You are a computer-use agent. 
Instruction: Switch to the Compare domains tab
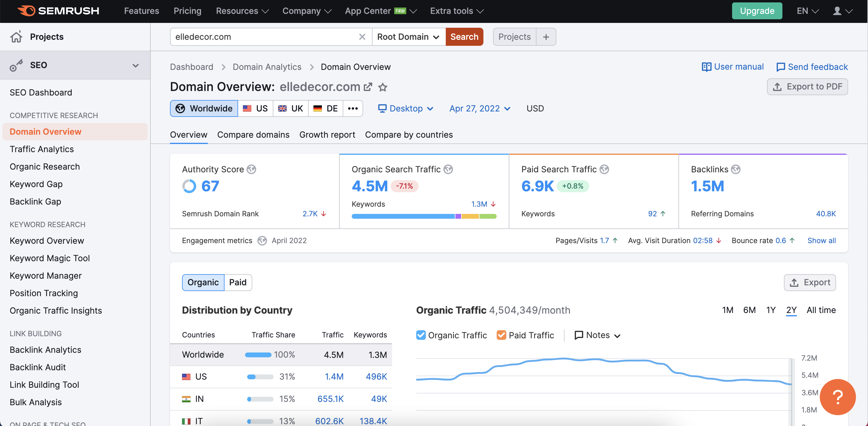253,135
